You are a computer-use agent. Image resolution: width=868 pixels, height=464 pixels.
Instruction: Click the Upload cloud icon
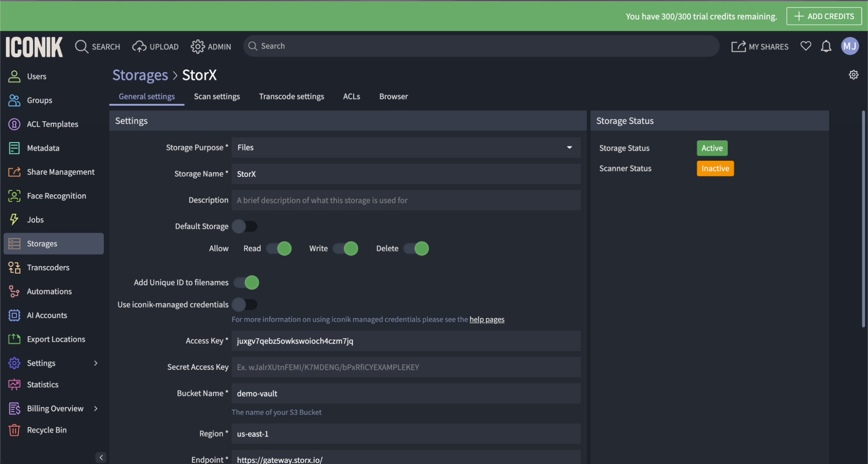[x=139, y=46]
